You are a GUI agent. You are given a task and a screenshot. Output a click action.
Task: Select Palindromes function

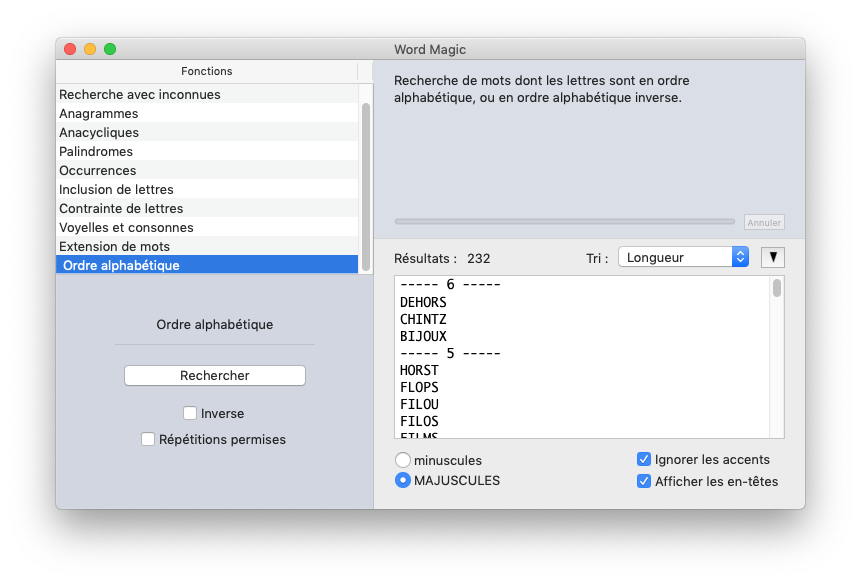click(96, 152)
